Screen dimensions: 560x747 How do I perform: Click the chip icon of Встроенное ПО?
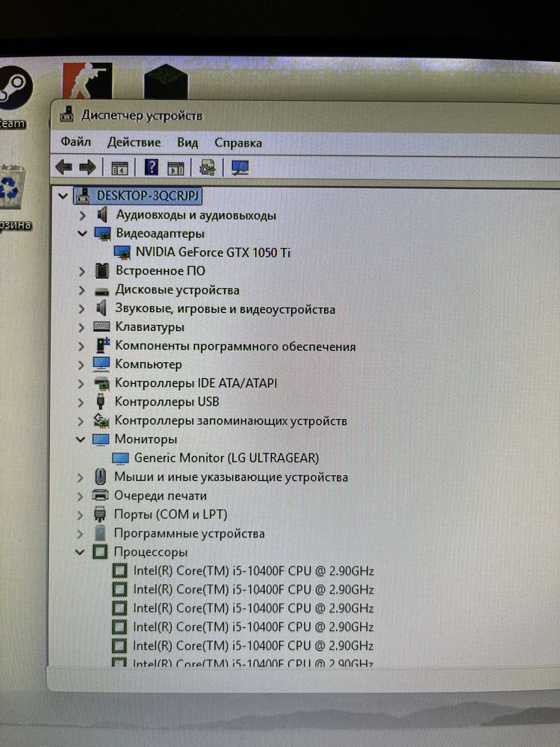102,270
